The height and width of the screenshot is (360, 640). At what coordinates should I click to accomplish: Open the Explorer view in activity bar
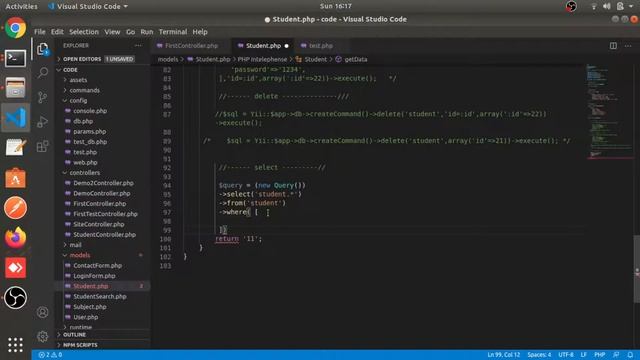click(x=43, y=49)
